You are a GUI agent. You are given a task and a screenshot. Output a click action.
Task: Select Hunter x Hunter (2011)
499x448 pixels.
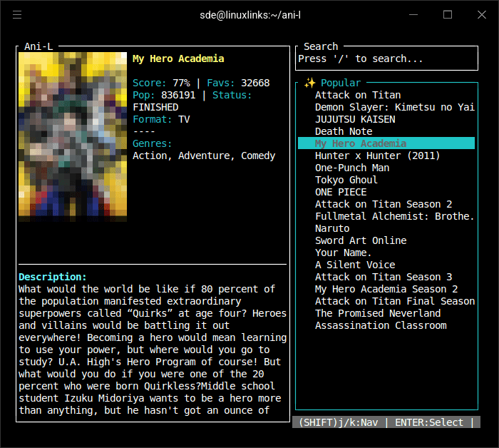pos(377,156)
